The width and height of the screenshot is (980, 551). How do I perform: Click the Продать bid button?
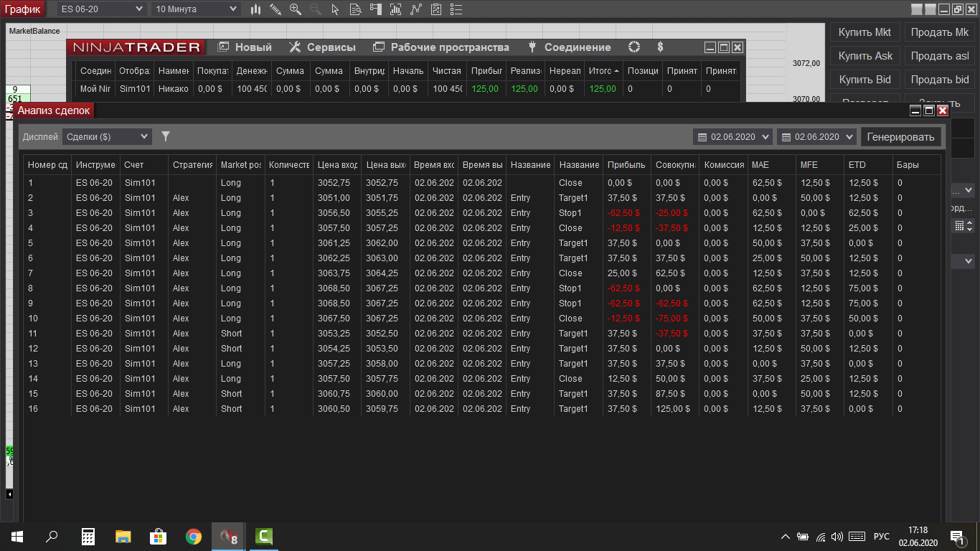pyautogui.click(x=940, y=80)
